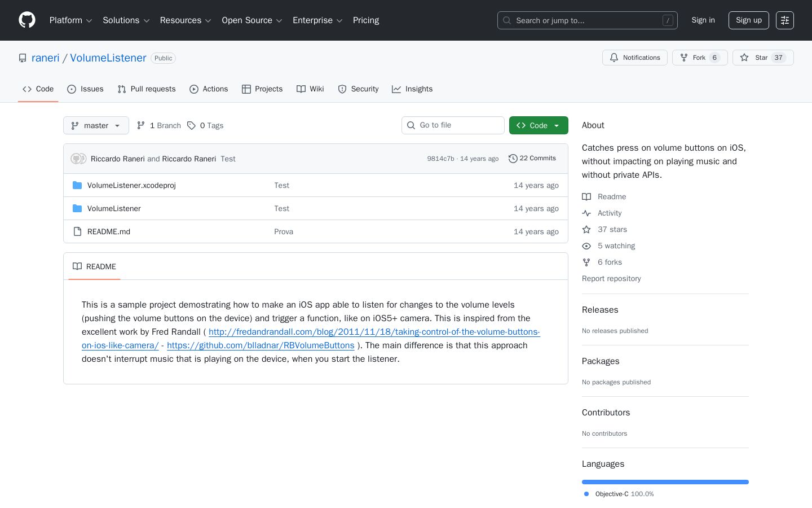
Task: Open the command palette icon button
Action: point(785,20)
